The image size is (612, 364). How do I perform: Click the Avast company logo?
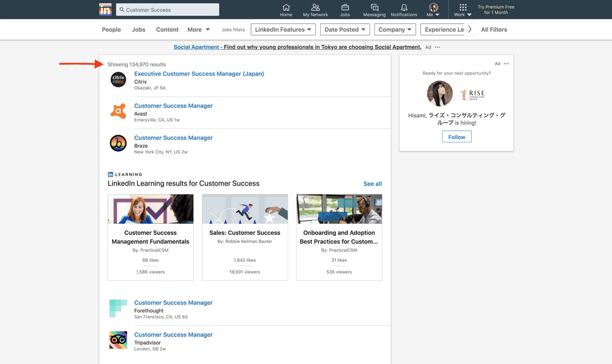pos(118,111)
